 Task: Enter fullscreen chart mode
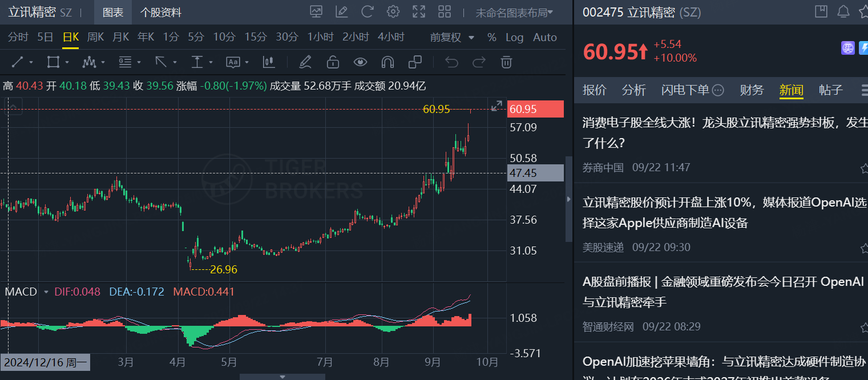419,11
